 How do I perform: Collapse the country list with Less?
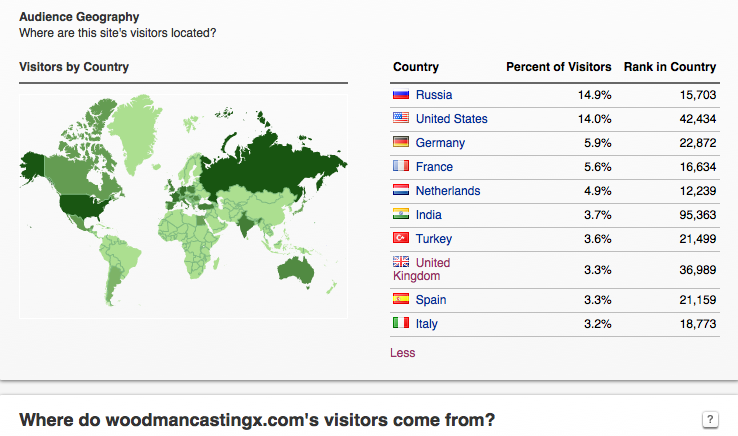402,353
